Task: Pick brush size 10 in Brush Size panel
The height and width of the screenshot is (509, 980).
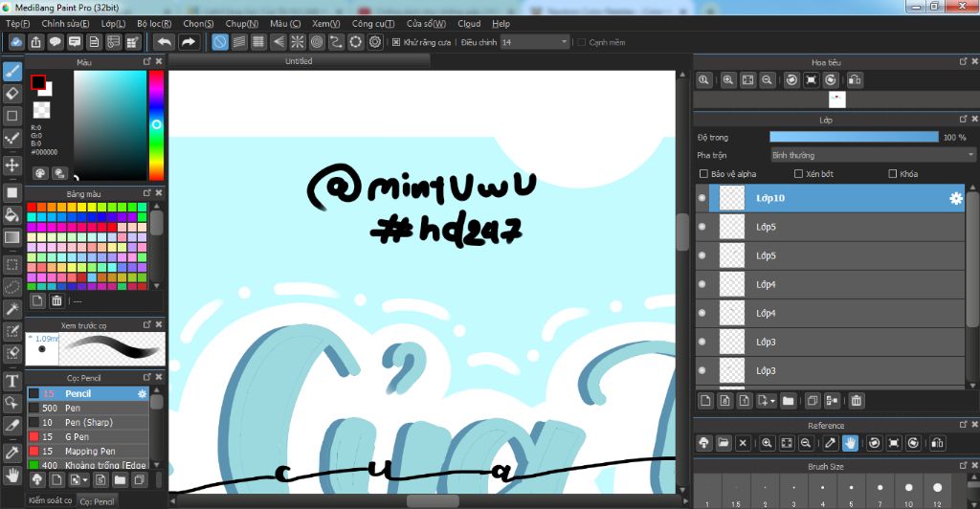Action: tap(909, 492)
